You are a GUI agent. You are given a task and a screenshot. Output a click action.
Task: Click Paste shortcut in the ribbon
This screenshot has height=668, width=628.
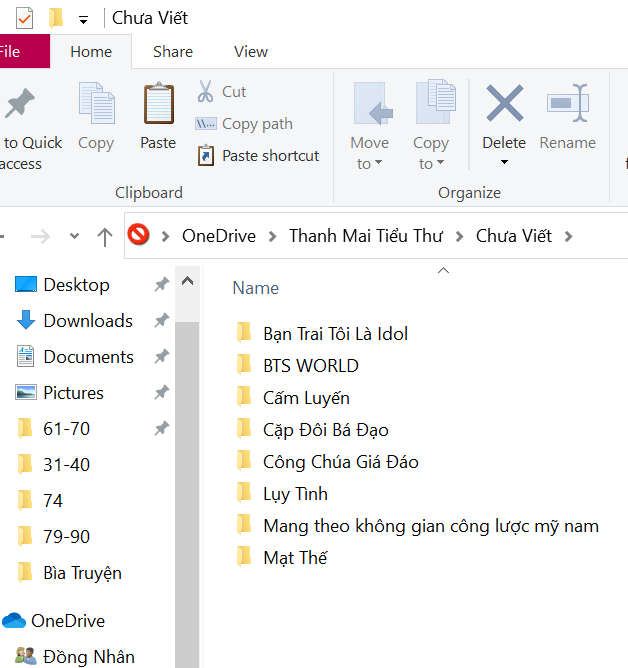(258, 155)
